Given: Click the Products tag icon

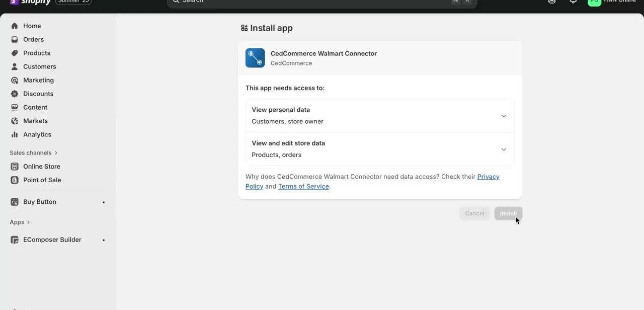Looking at the screenshot, I should tap(15, 53).
